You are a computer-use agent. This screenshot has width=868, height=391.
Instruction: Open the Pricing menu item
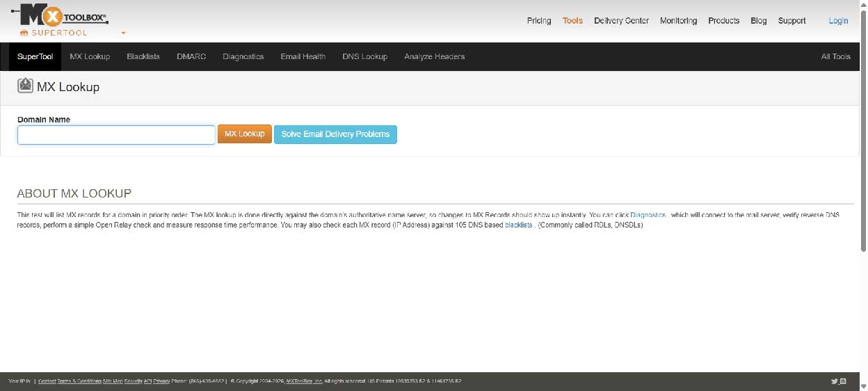coord(538,21)
